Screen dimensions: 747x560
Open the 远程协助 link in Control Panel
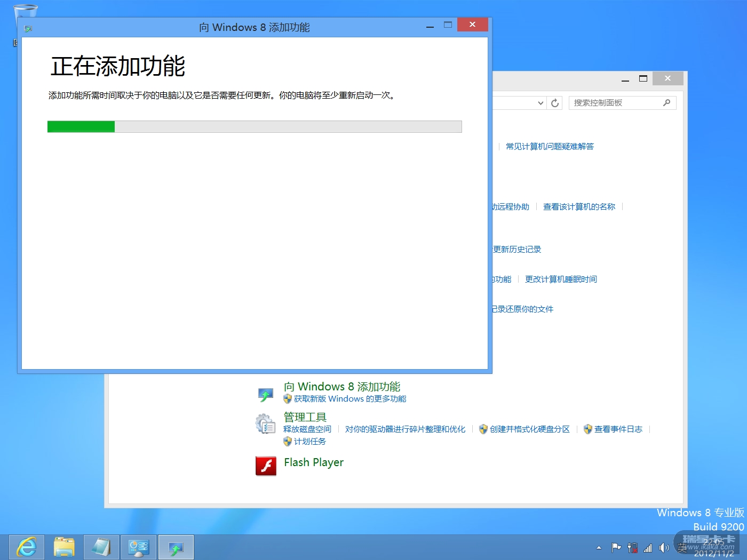tap(511, 207)
